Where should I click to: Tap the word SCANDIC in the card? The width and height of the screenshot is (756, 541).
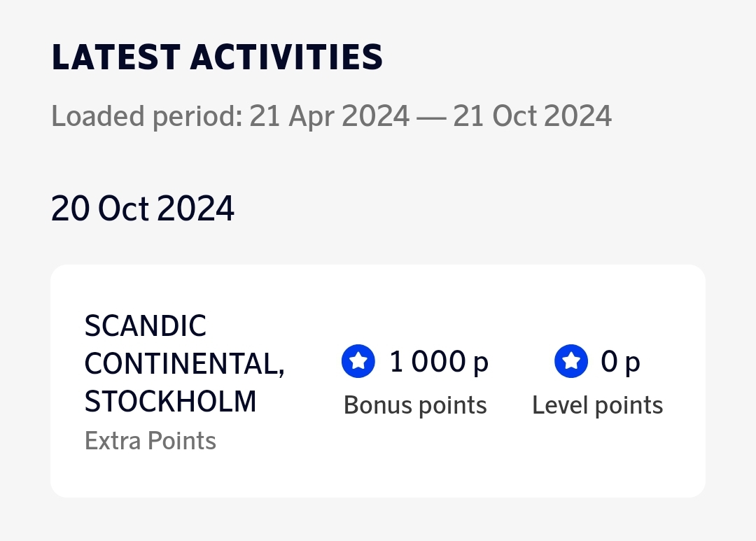coord(146,325)
